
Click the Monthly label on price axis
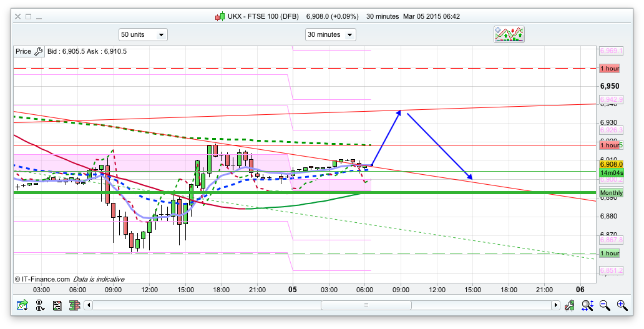tap(611, 194)
